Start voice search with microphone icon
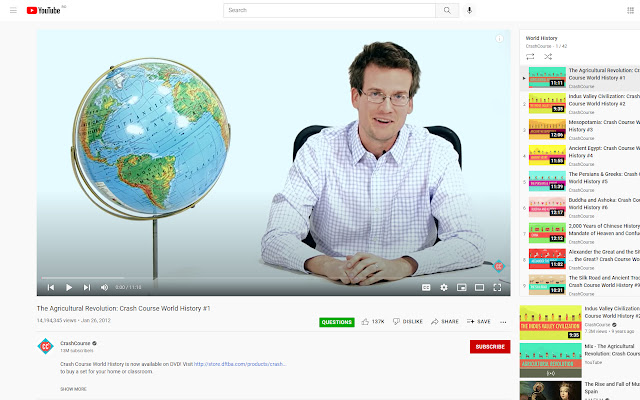Viewport: 640px width, 400px height. click(469, 10)
